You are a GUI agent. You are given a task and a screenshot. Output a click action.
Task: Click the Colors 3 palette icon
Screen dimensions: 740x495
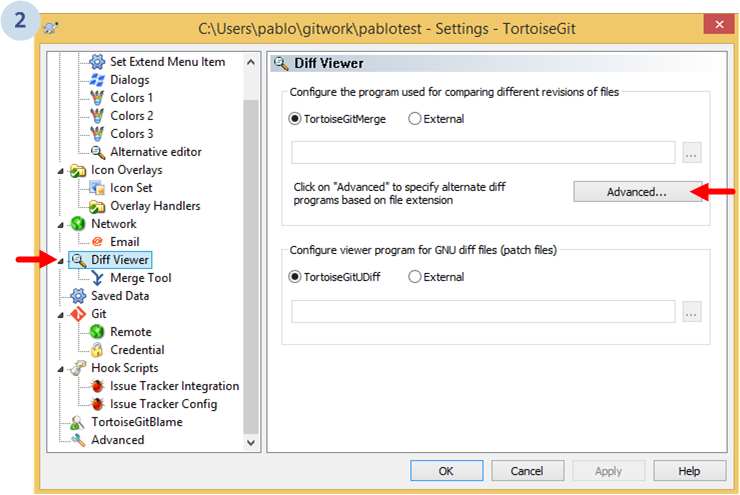97,134
